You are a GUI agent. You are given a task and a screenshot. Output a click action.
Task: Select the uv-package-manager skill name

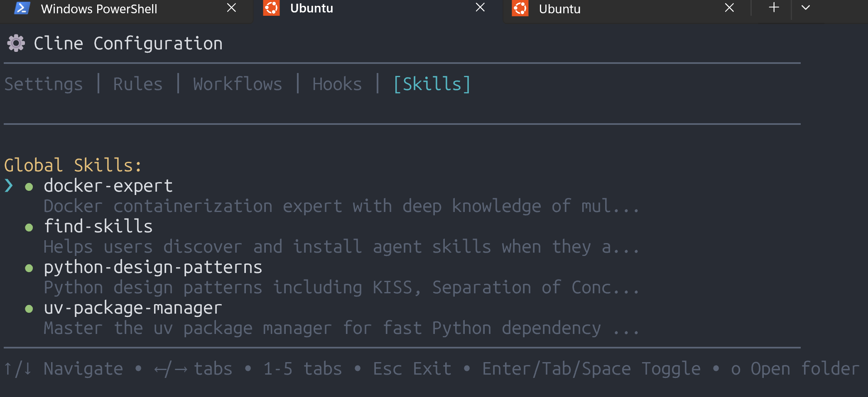133,308
